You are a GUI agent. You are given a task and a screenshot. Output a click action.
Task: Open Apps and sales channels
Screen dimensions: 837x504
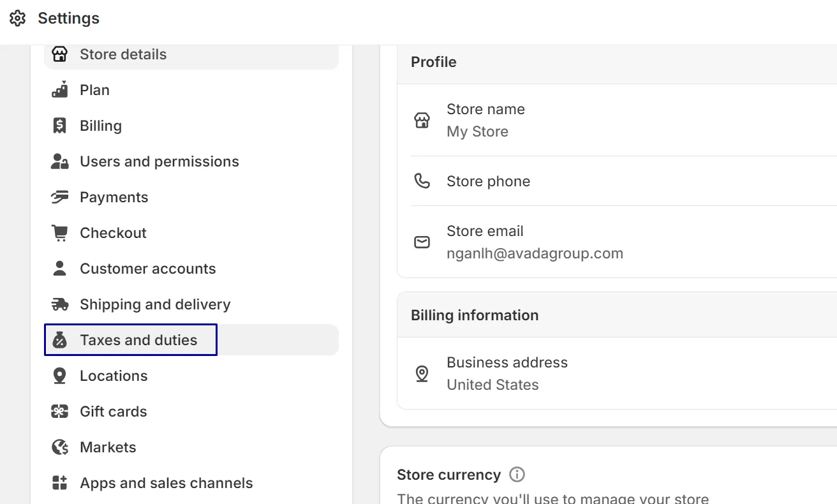191,483
